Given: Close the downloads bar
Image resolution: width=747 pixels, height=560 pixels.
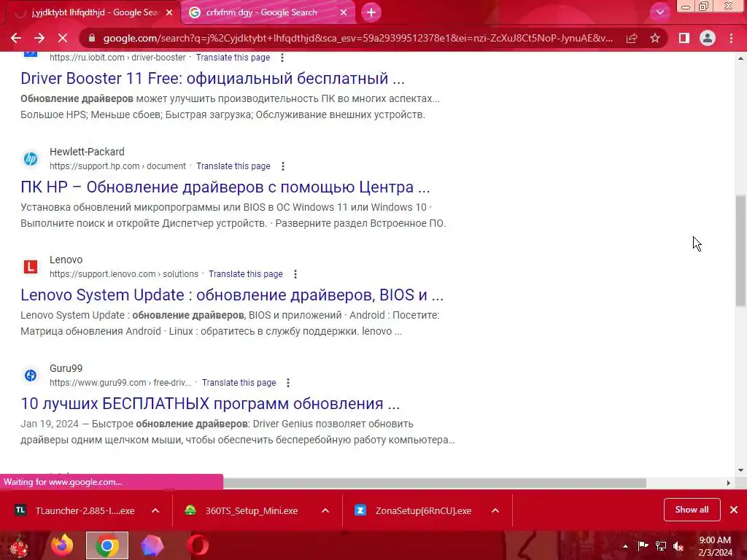Looking at the screenshot, I should 734,510.
